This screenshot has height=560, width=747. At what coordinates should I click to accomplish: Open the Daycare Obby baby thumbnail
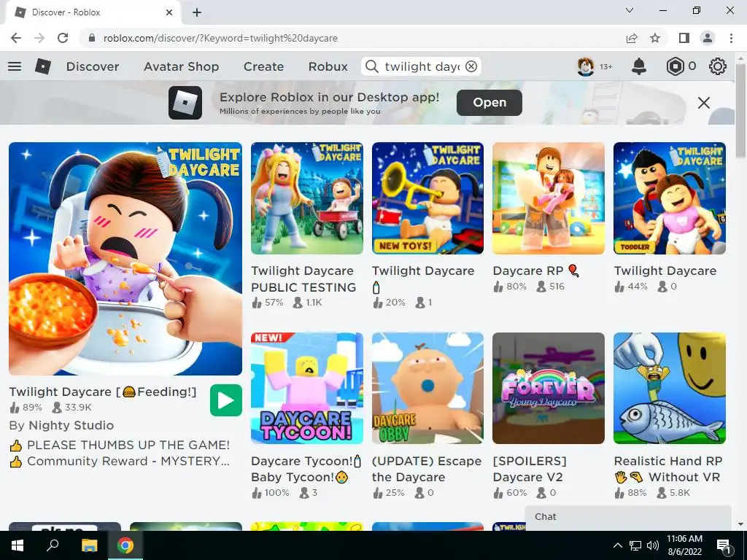(427, 388)
